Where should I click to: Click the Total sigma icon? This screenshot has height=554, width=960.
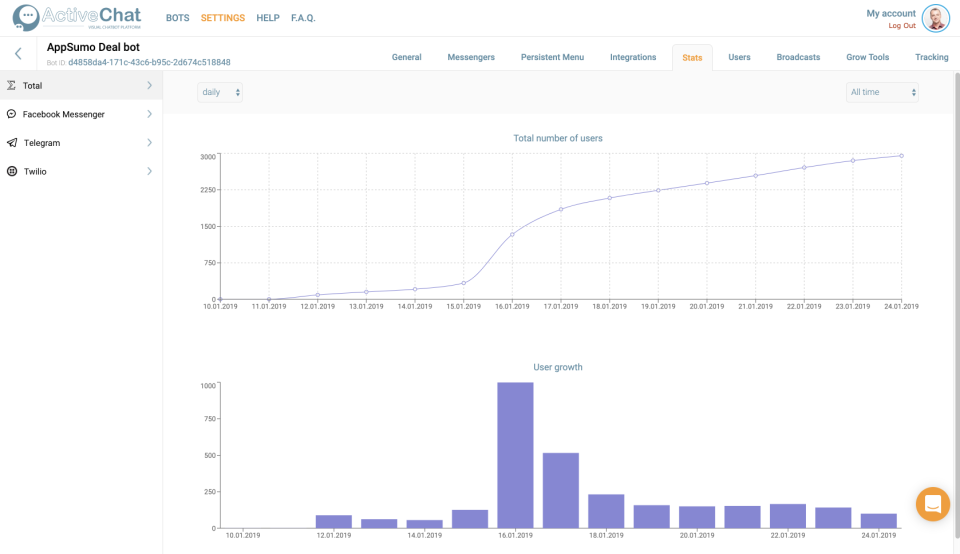coord(11,86)
